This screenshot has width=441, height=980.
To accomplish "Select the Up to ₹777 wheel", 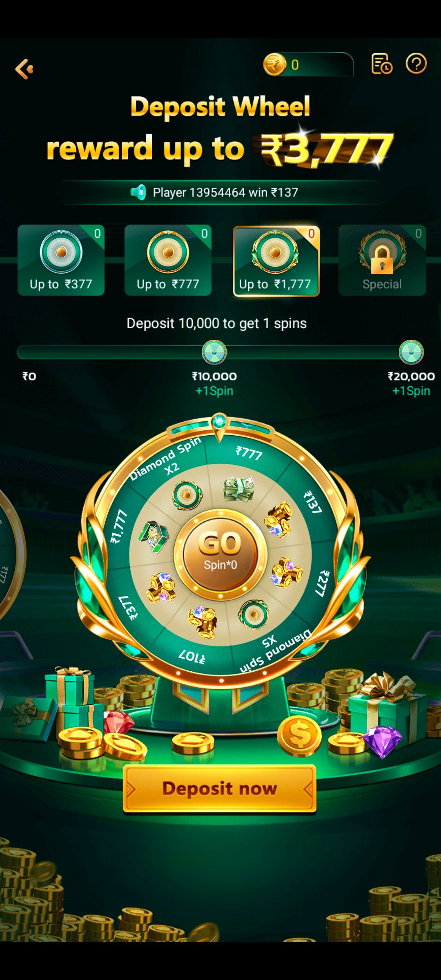I will pyautogui.click(x=168, y=260).
